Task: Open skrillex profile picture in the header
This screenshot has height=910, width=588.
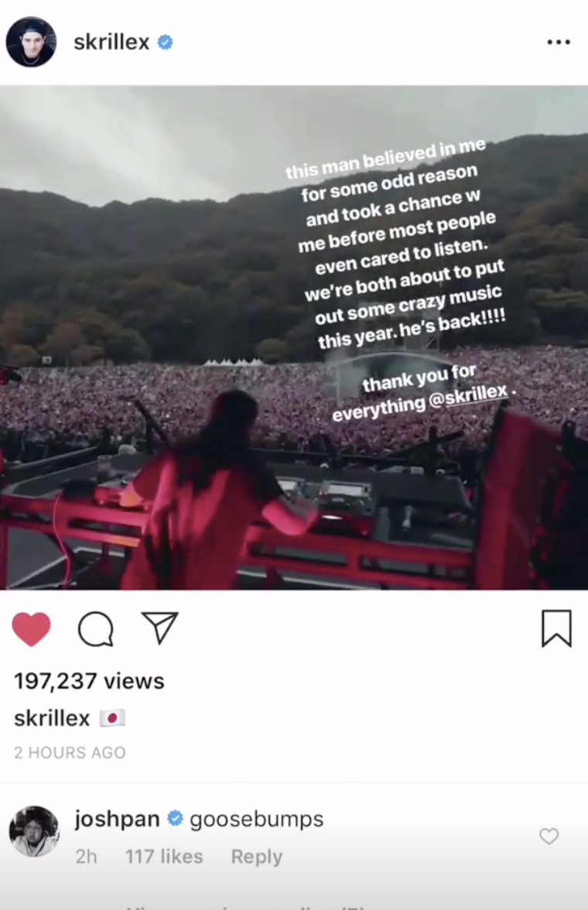Action: [32, 42]
